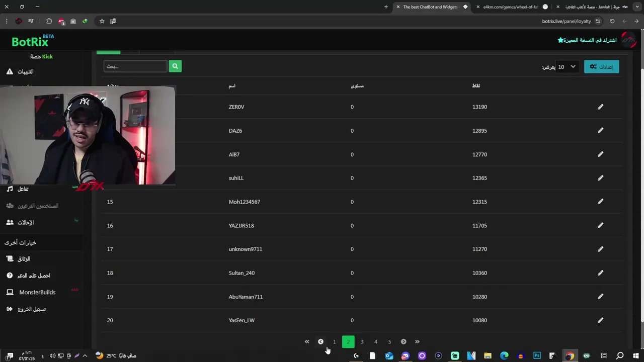Click the taskbar clock and date
The width and height of the screenshot is (644, 362).
27,356
